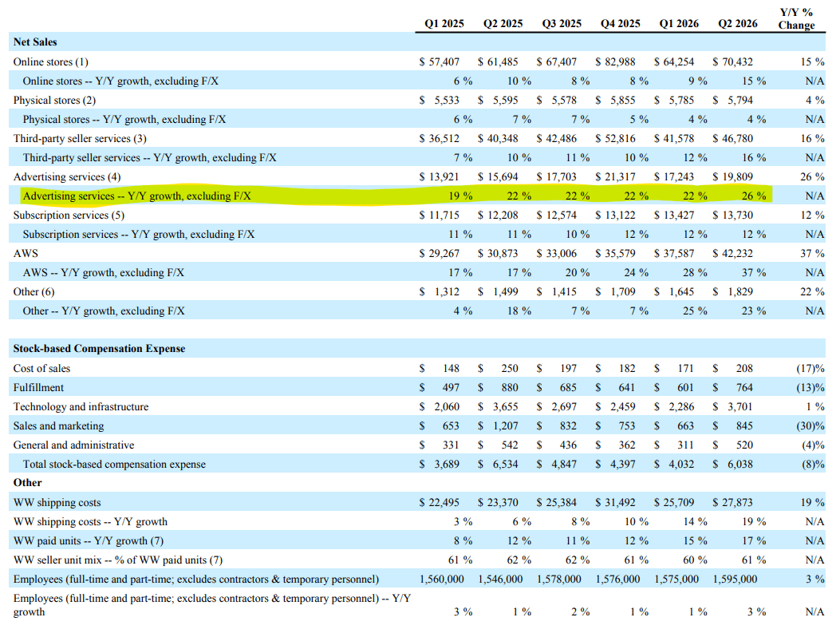Viewport: 840px width, 633px height.
Task: Click the highlighted 26 % advertising growth value
Action: pyautogui.click(x=753, y=196)
